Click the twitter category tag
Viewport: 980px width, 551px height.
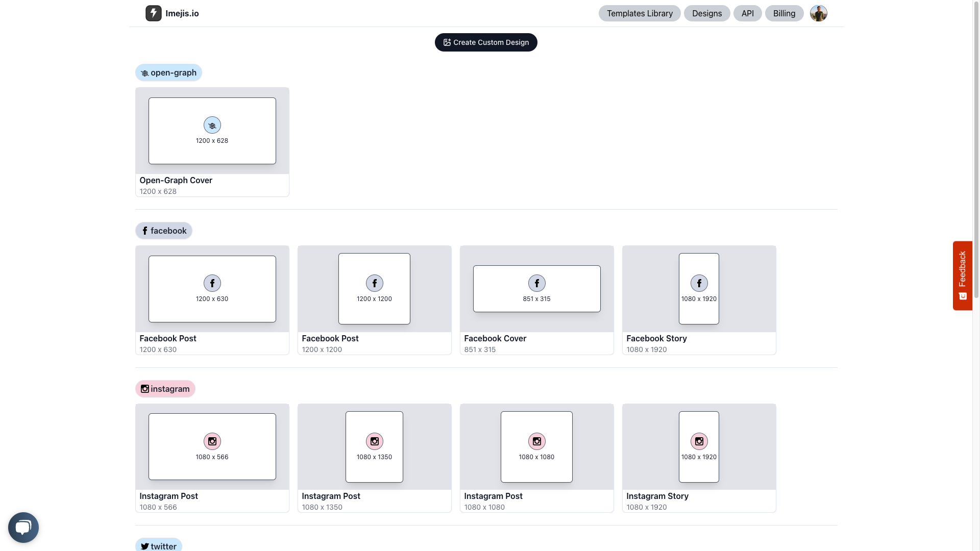pyautogui.click(x=159, y=545)
